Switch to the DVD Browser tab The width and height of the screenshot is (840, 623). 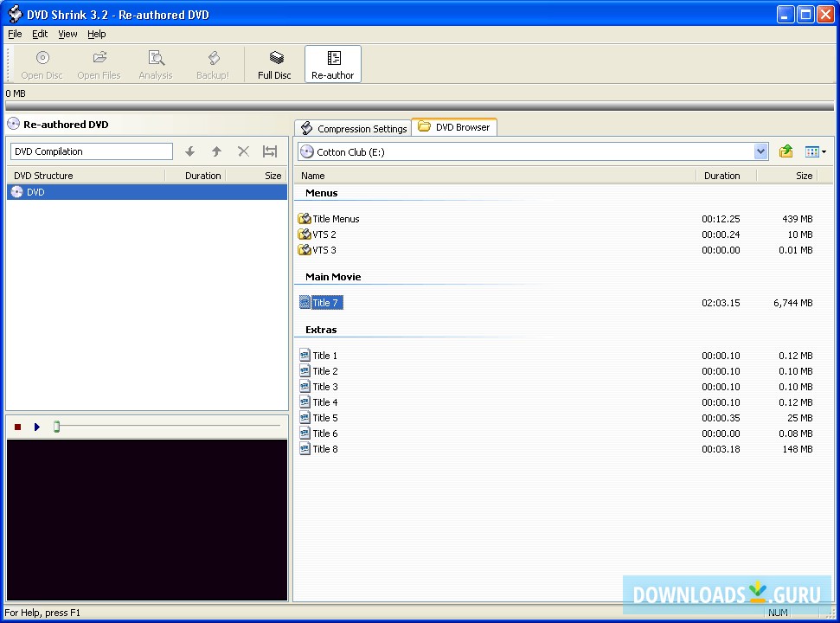[x=454, y=127]
